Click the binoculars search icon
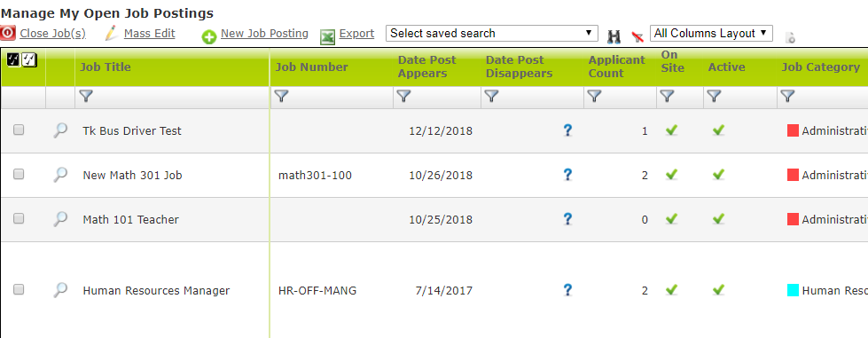Viewport: 868px width, 338px height. (614, 36)
